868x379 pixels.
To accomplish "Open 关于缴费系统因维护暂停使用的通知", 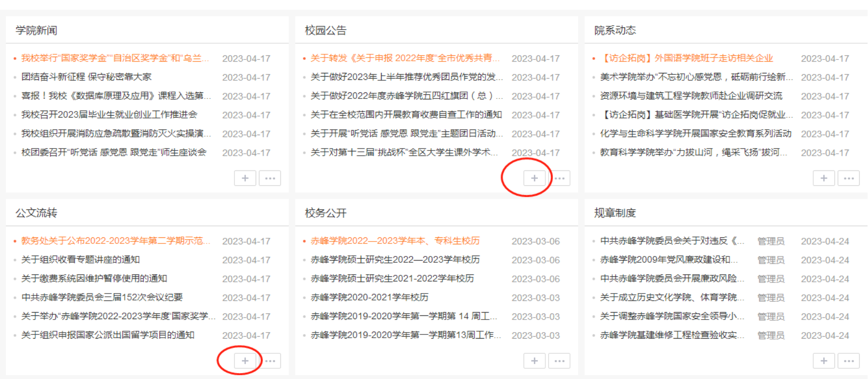I will pyautogui.click(x=94, y=279).
